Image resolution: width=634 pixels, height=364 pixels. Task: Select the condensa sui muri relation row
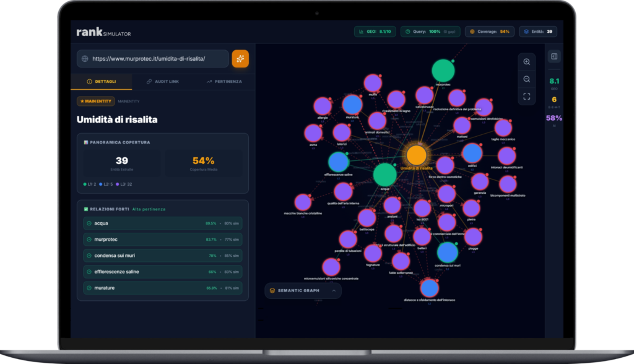point(162,255)
